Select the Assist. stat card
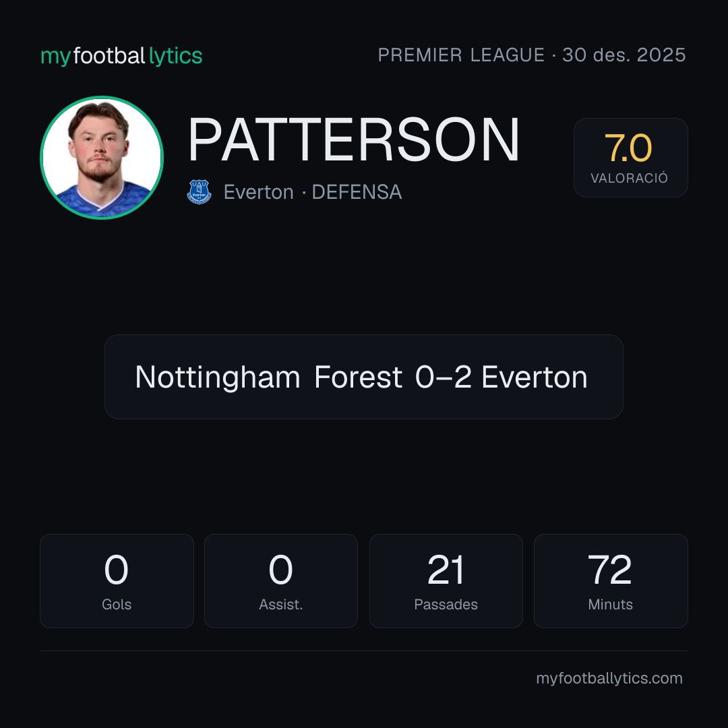The height and width of the screenshot is (728, 728). (x=281, y=581)
